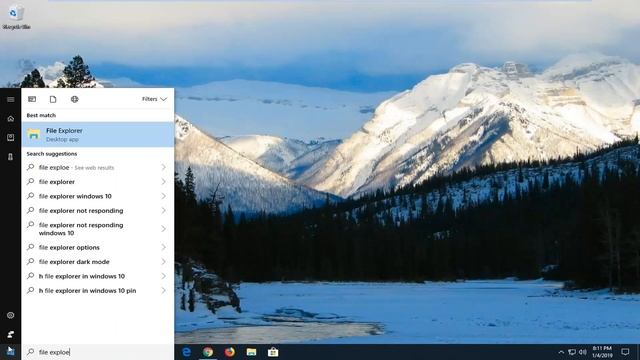Expand arrow beside 'h file explorer in windows 10'
Screen dimensions: 640x360
tap(163, 276)
